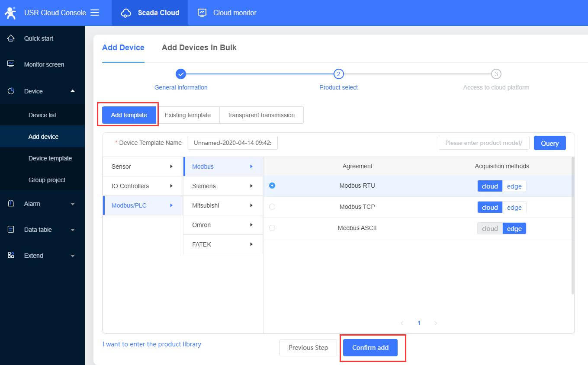The width and height of the screenshot is (588, 365).
Task: Expand the FATEK submenu arrow
Action: [x=251, y=244]
